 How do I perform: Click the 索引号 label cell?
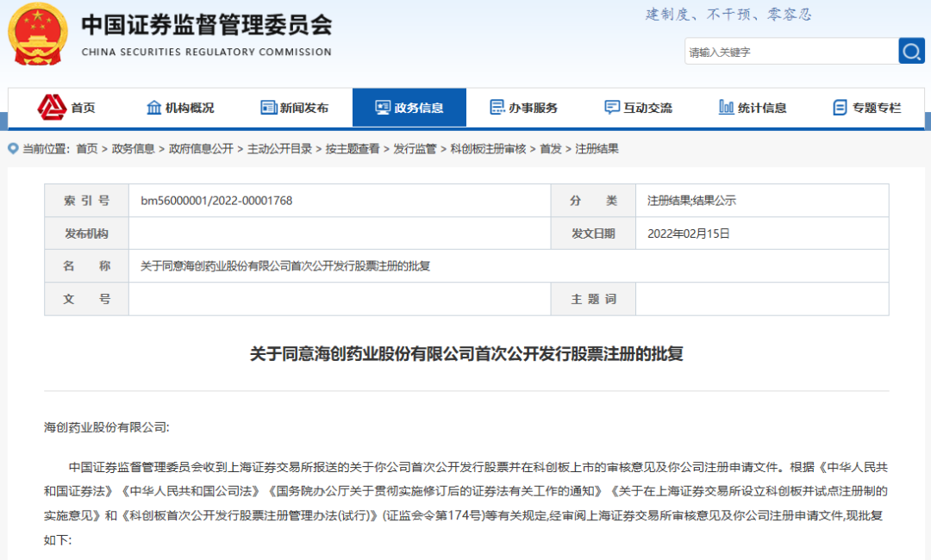[x=87, y=201]
